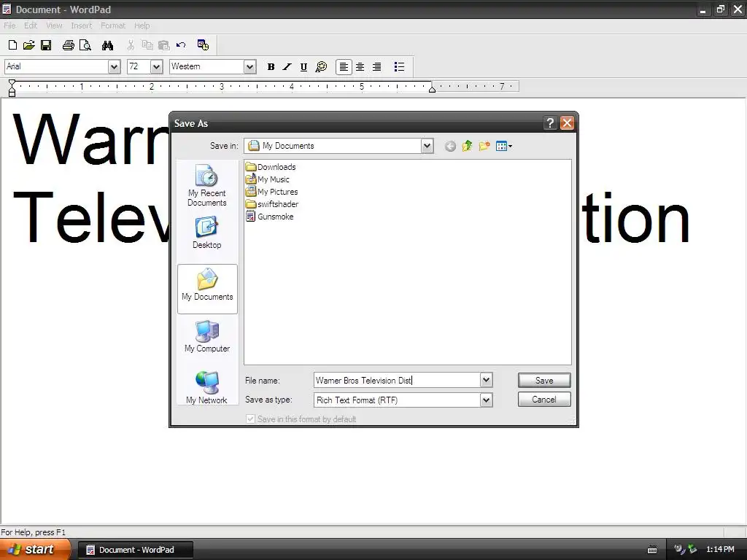This screenshot has height=560, width=747.
Task: Select My Network in the places bar
Action: click(206, 387)
